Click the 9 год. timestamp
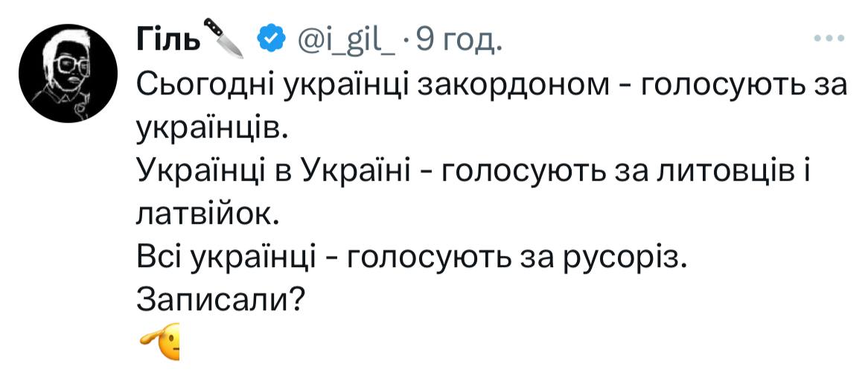 [459, 40]
